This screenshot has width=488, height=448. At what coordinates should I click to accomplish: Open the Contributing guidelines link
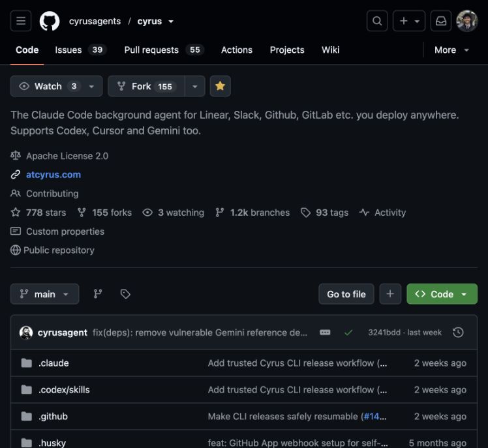[x=52, y=194]
